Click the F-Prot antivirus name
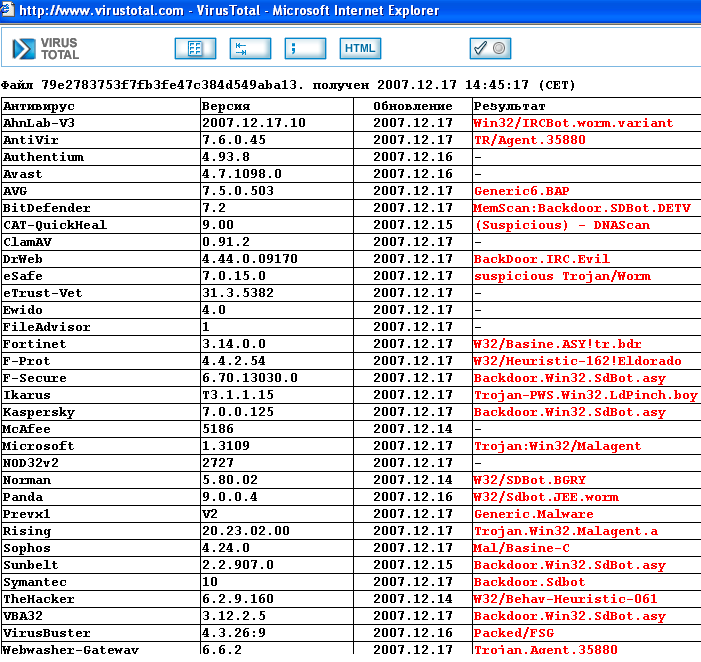 click(x=27, y=361)
